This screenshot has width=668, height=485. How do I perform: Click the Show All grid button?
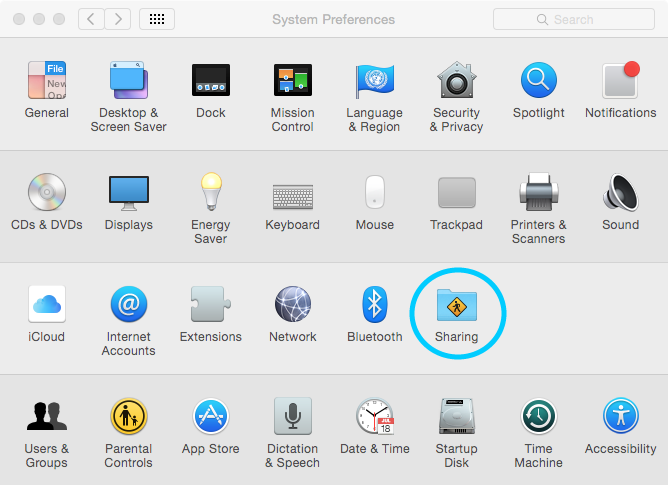pyautogui.click(x=157, y=19)
